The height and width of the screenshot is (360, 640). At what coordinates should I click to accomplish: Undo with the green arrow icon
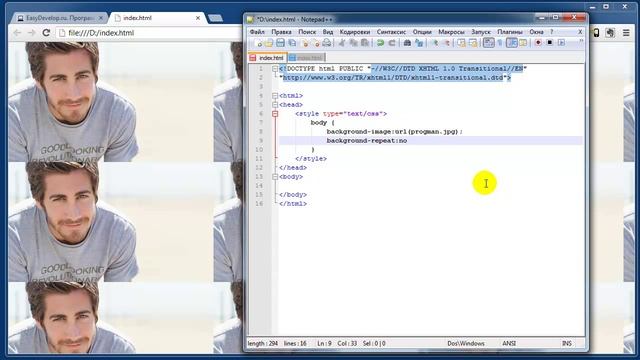(x=380, y=43)
